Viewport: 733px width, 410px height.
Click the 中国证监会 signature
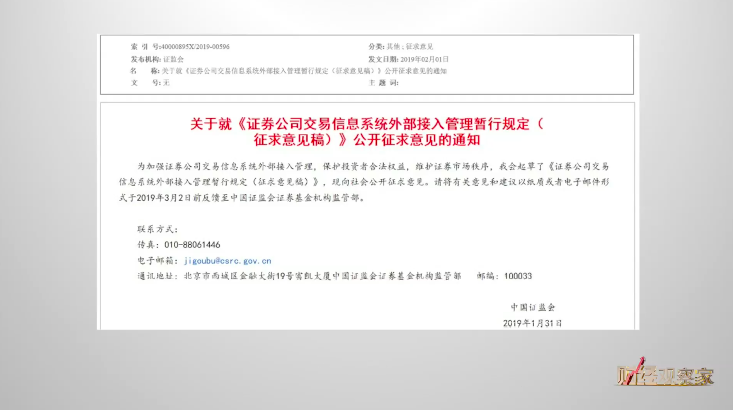(x=532, y=307)
